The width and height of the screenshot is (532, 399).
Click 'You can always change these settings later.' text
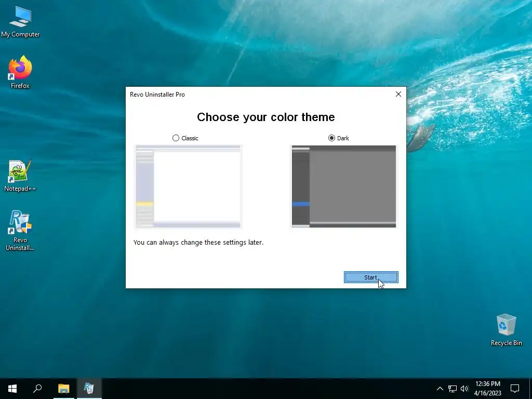tap(198, 242)
